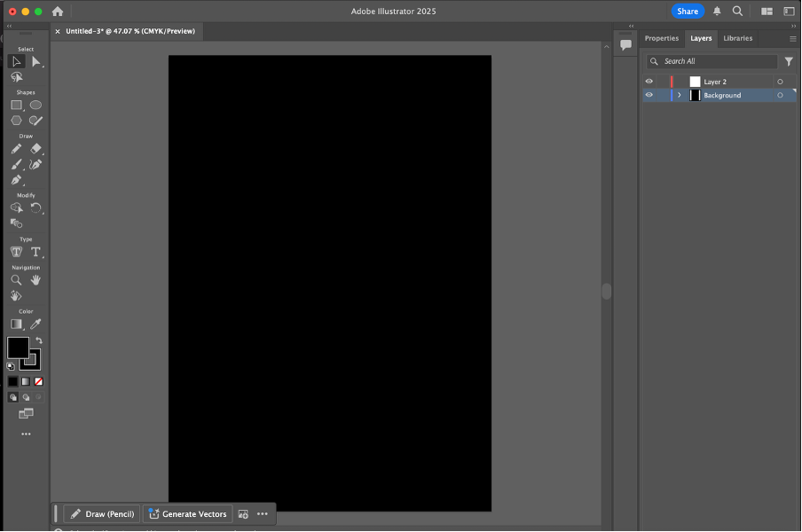Click the swap fill and stroke arrow
The width and height of the screenshot is (802, 532).
pos(39,340)
